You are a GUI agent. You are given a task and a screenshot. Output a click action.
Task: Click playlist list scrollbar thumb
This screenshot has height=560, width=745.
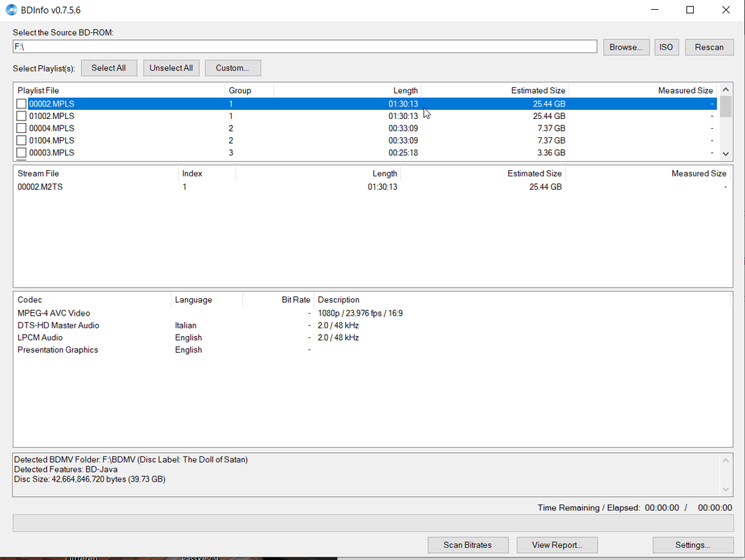(x=725, y=106)
